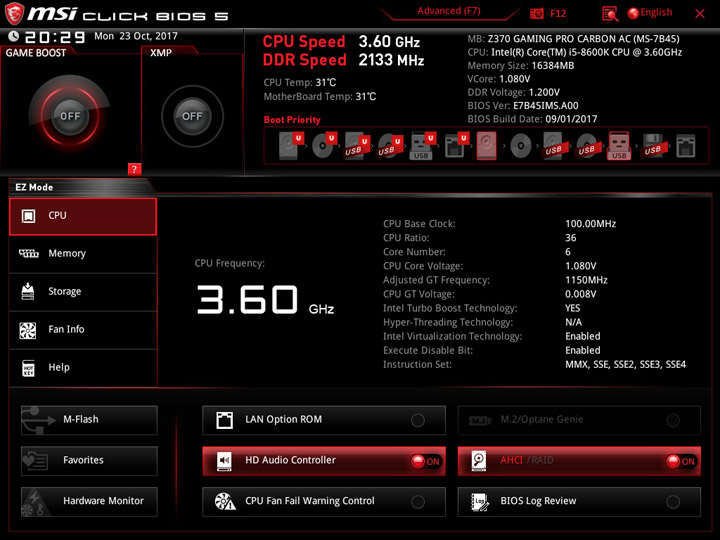Click the Adjusted GT Frequency value 1150MHz

pyautogui.click(x=586, y=280)
